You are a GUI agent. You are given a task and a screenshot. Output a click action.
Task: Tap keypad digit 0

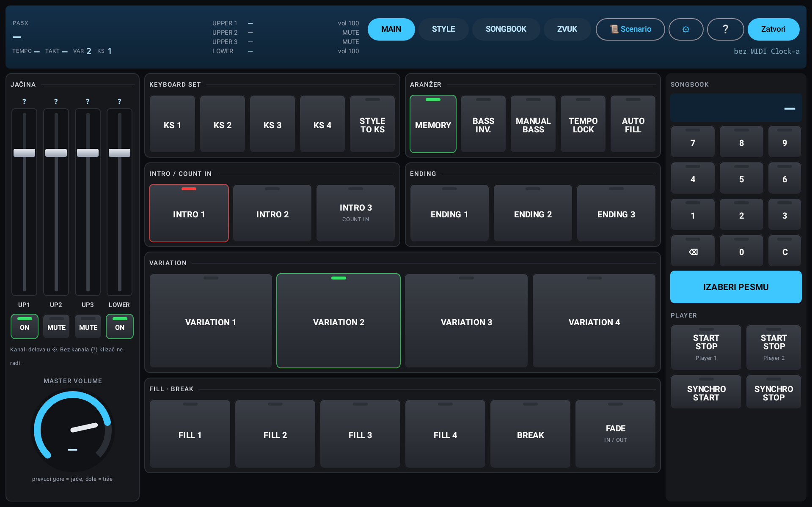[741, 251]
